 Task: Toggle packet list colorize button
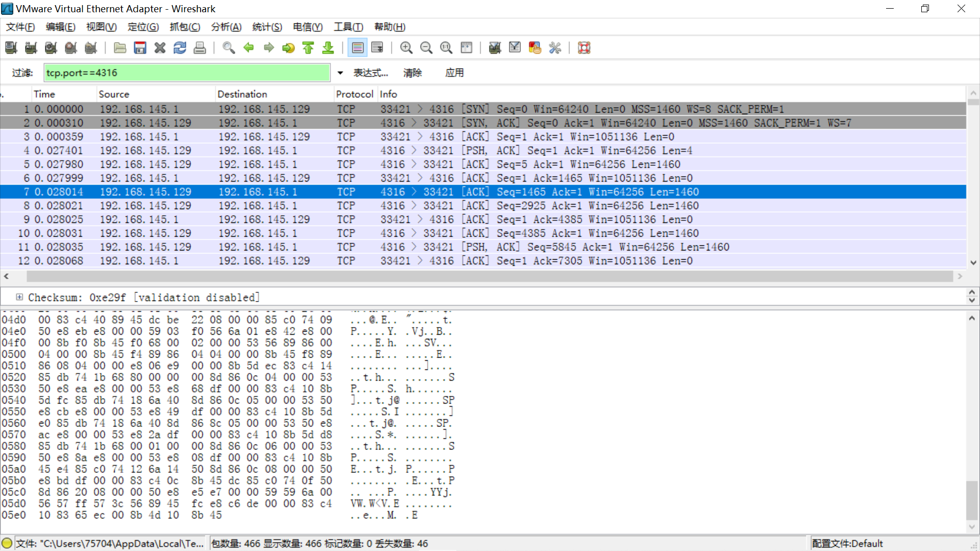pyautogui.click(x=358, y=48)
